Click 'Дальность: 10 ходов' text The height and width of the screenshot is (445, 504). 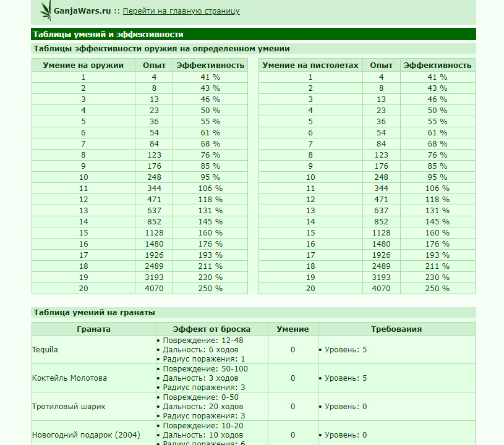(203, 435)
